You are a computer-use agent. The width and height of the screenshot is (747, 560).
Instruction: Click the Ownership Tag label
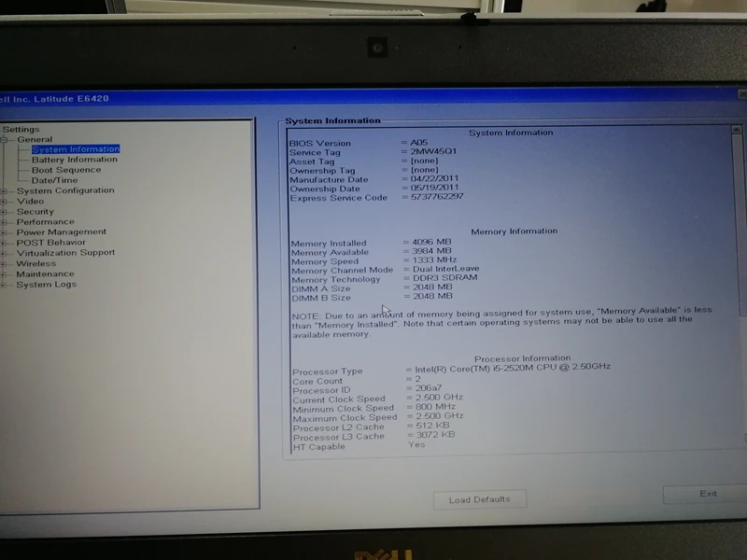(x=322, y=171)
